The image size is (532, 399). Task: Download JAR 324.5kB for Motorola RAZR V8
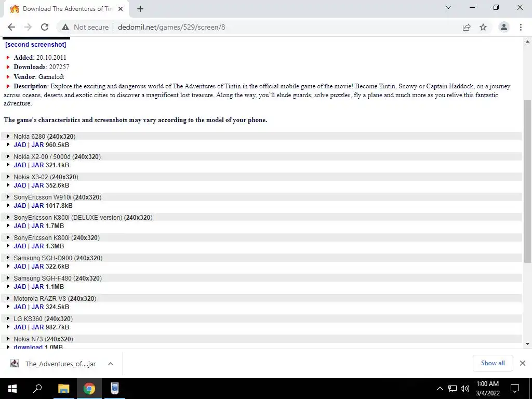click(37, 307)
